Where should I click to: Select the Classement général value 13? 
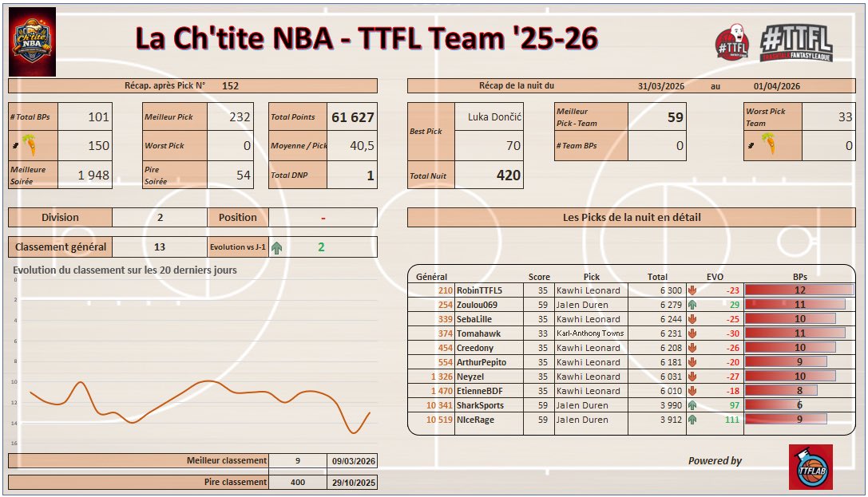click(160, 247)
